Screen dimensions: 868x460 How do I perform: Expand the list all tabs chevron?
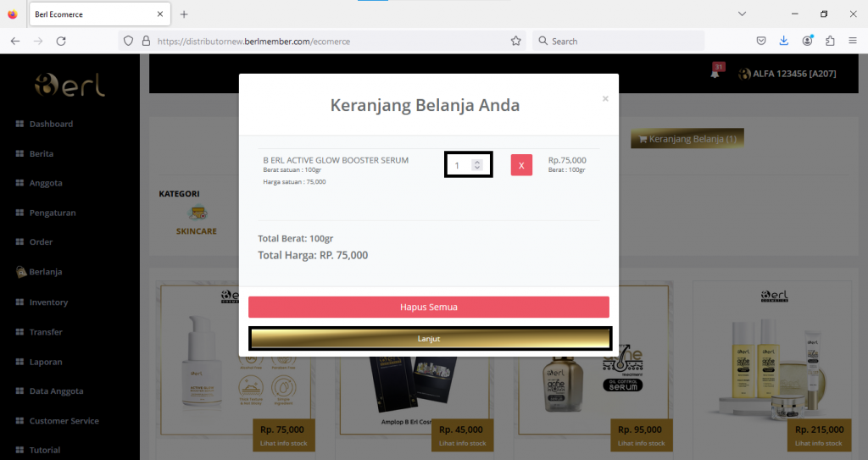742,14
